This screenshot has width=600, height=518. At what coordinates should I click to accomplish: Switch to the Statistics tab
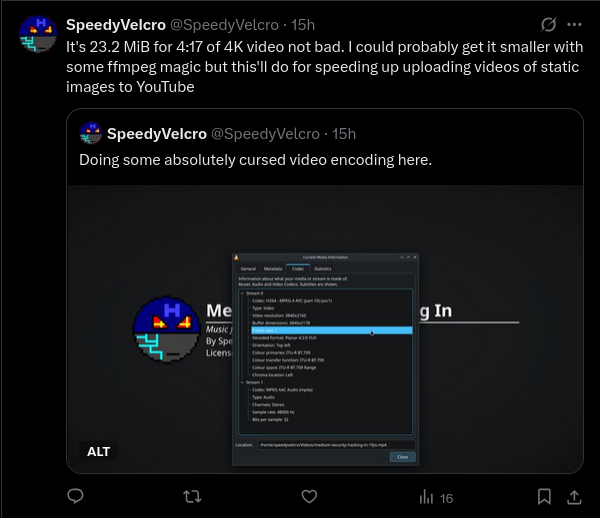coord(322,269)
